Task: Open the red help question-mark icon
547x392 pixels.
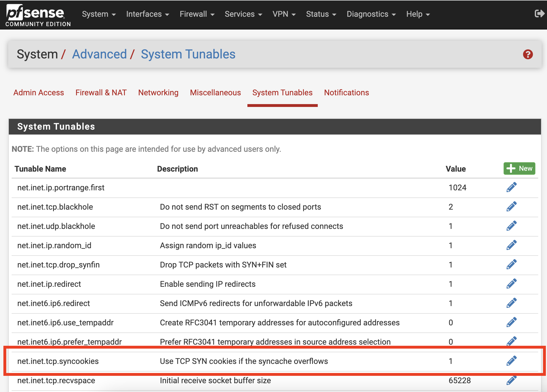Action: [528, 54]
